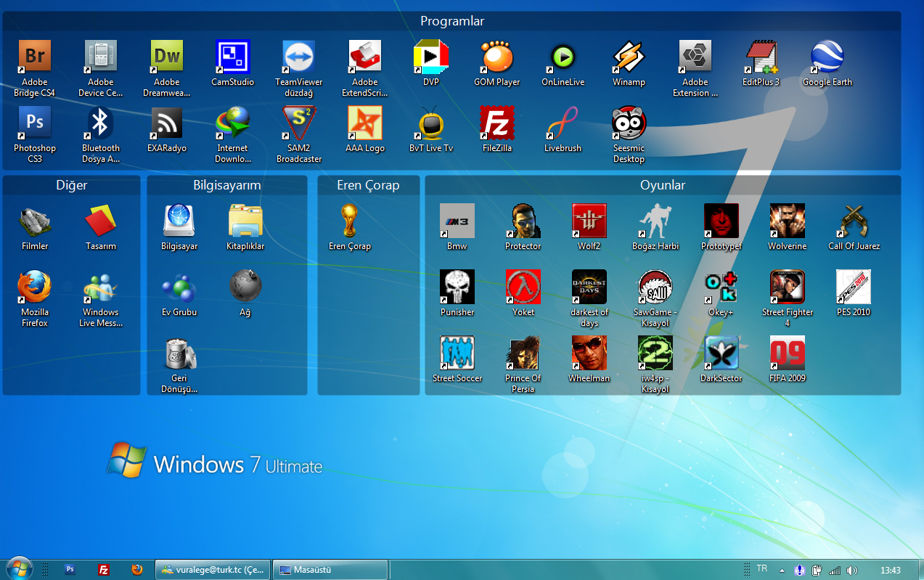Launch Adobe Device Central icon

tap(101, 57)
